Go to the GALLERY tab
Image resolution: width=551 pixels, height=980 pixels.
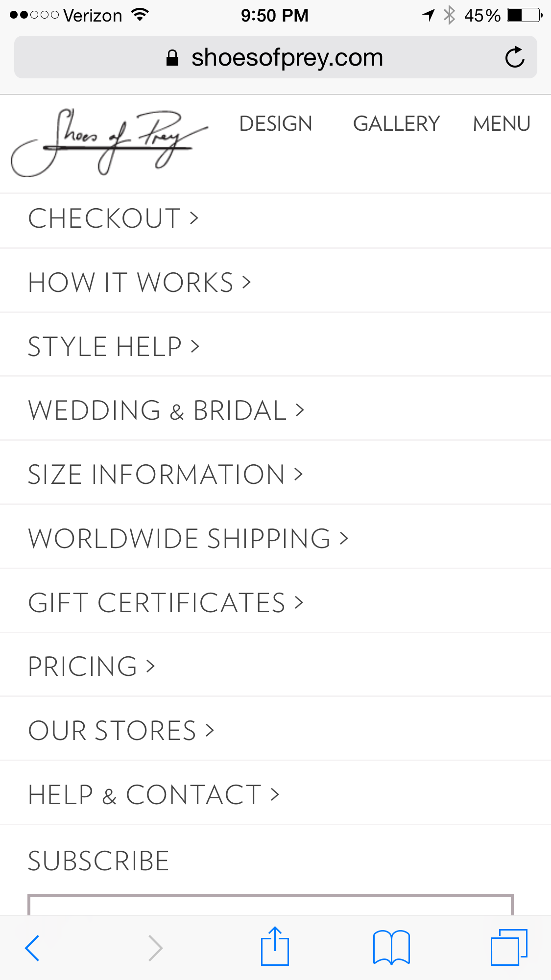click(396, 124)
